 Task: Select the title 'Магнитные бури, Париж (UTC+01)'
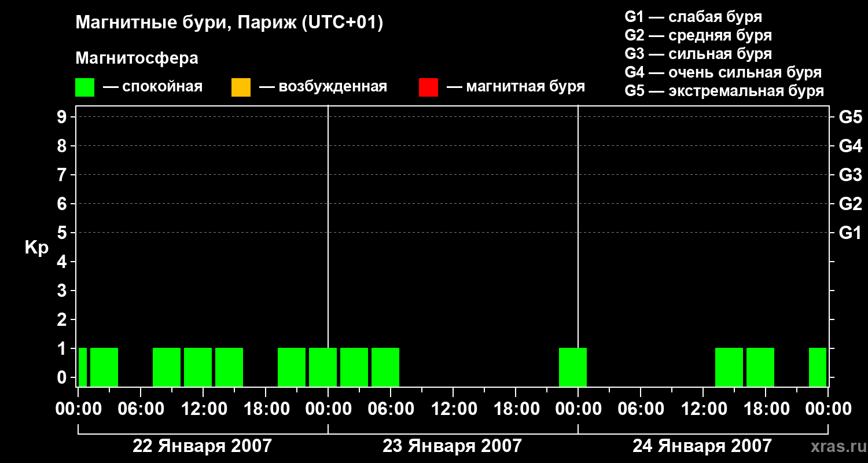coord(229,23)
